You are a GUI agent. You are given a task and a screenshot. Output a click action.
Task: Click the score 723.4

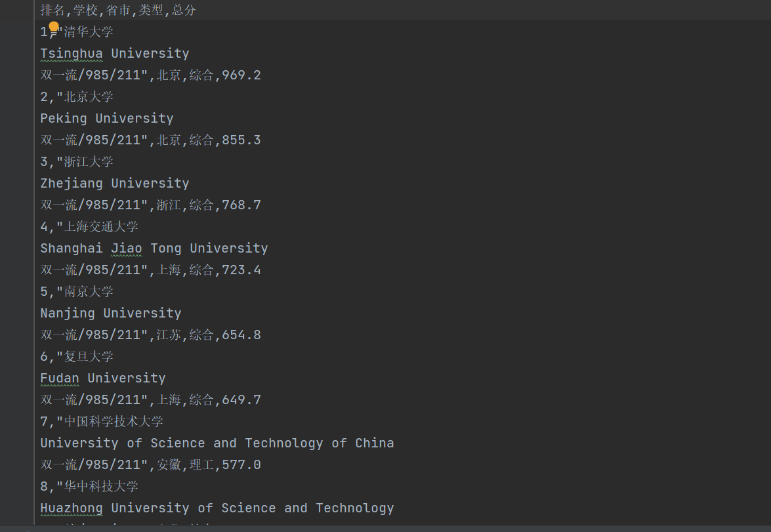[241, 270]
